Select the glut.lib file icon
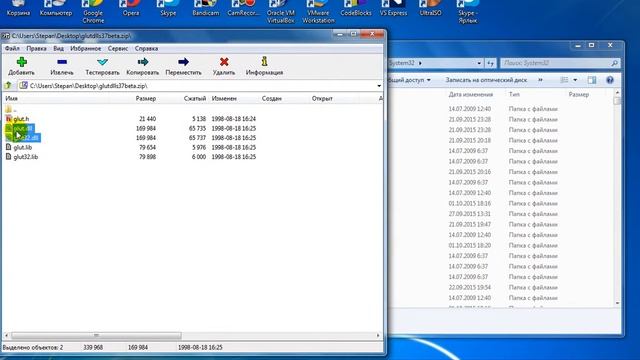640x360 pixels. (9, 147)
